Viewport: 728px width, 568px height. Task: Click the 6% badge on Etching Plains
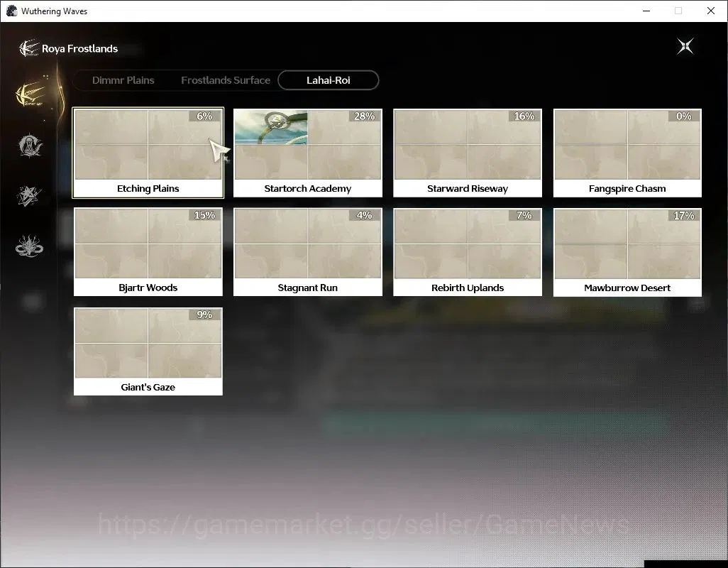point(205,116)
